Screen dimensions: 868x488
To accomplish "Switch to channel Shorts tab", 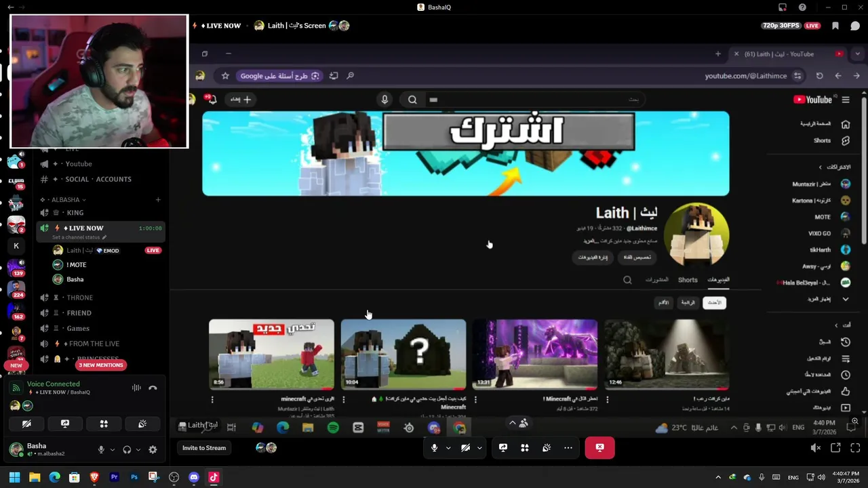I will point(688,280).
